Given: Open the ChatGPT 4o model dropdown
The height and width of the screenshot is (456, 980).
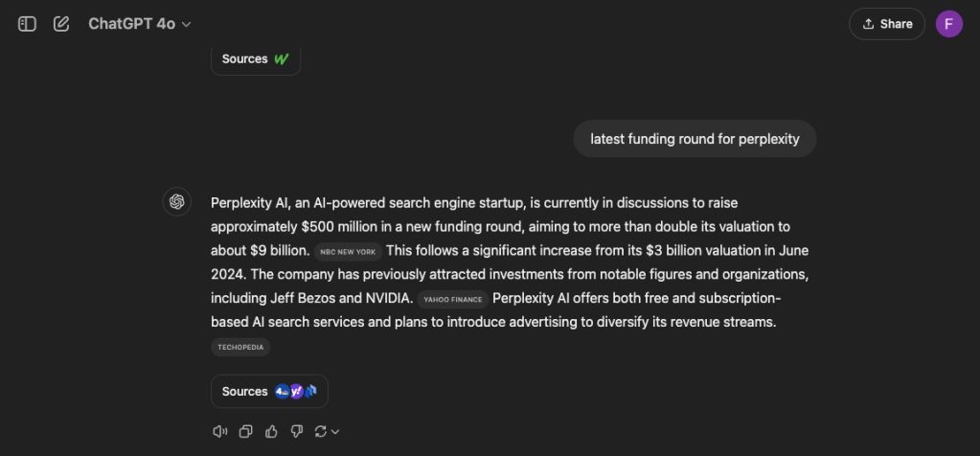Looking at the screenshot, I should (140, 24).
